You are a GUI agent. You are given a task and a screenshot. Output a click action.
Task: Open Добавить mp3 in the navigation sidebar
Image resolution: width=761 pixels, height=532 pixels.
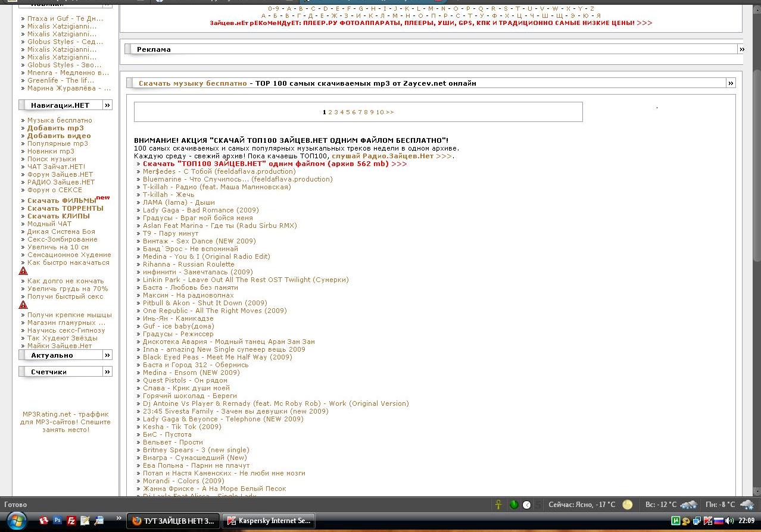pos(55,128)
